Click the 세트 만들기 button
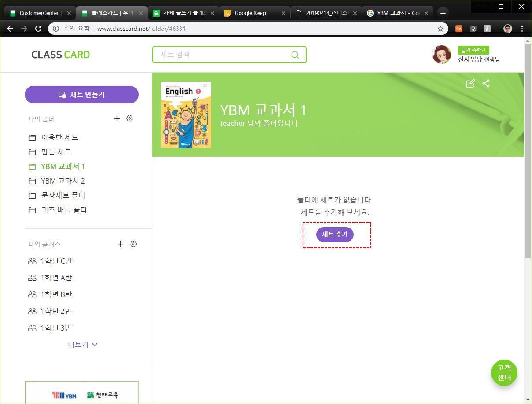Viewport: 532px width, 404px height. tap(81, 95)
